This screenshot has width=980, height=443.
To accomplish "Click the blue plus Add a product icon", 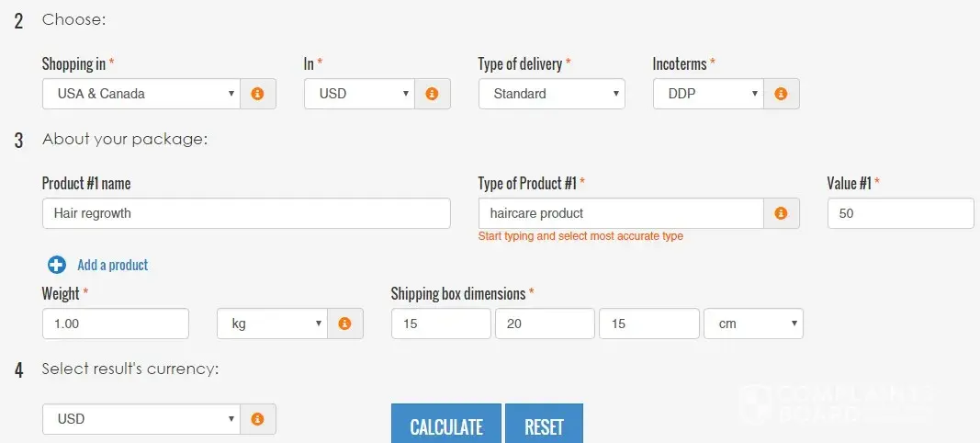I will click(56, 265).
